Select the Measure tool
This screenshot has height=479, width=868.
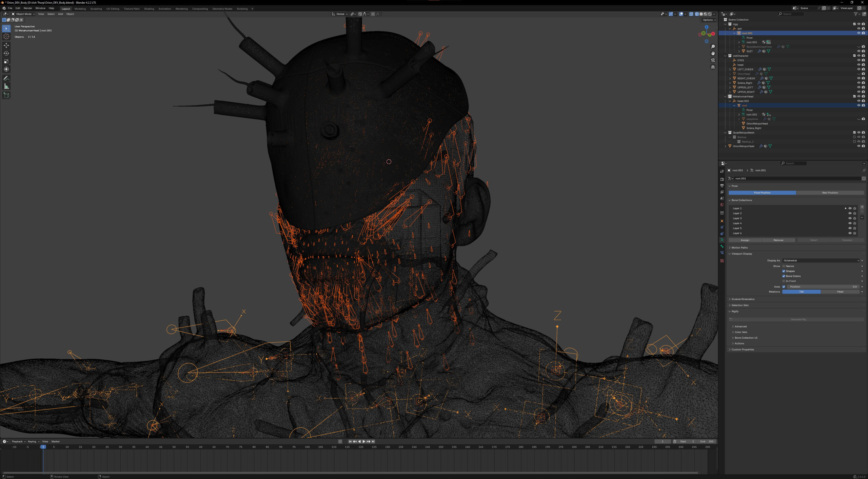[x=6, y=86]
